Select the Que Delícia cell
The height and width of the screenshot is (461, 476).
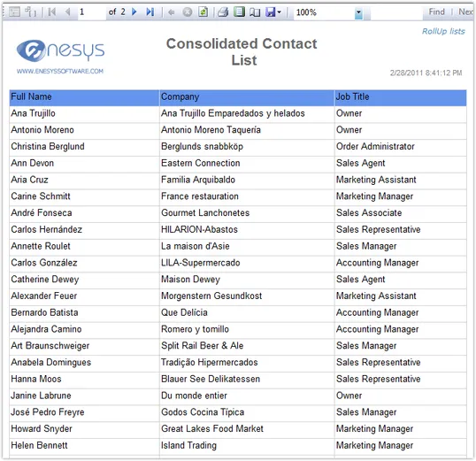247,313
